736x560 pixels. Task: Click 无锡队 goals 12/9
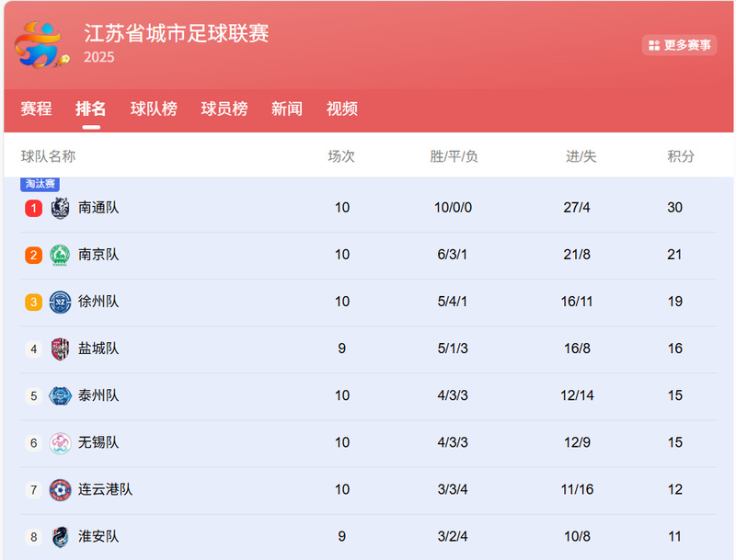(578, 441)
